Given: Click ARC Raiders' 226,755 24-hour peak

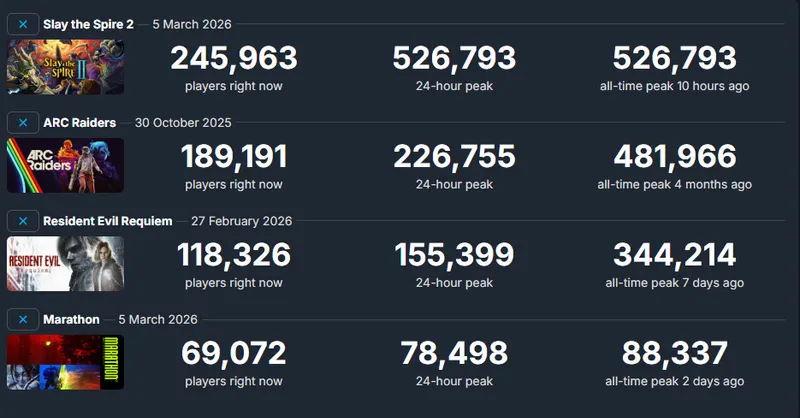Looking at the screenshot, I should coord(455,157).
